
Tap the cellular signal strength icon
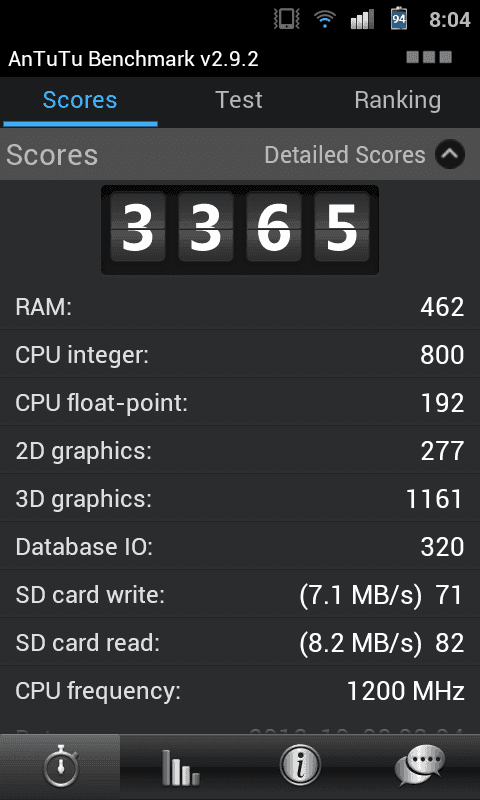(x=362, y=20)
